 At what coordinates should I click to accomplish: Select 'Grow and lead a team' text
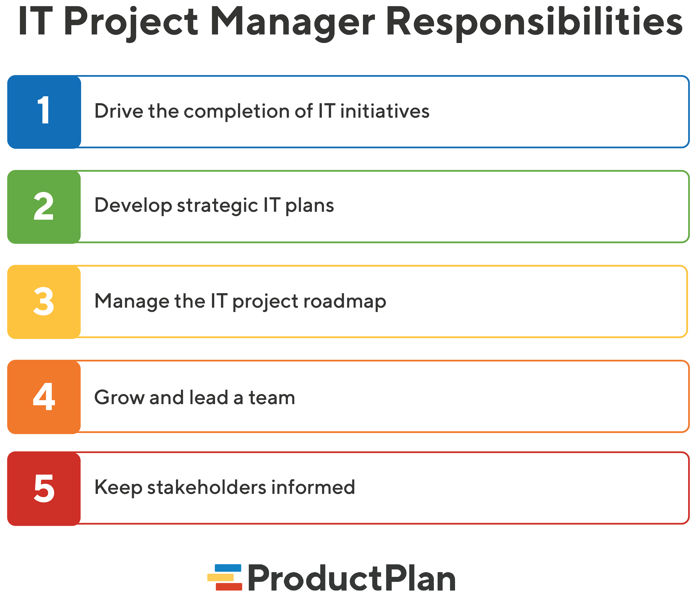pos(195,397)
